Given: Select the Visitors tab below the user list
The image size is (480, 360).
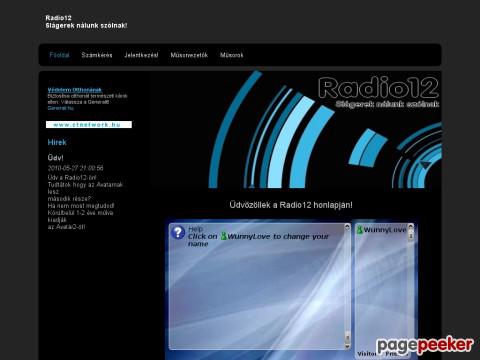Looking at the screenshot, I should pos(367,353).
